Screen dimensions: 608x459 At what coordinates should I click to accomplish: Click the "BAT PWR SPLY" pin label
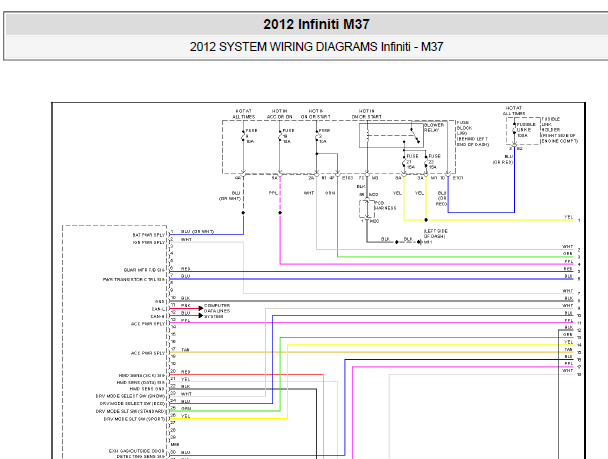(x=149, y=235)
